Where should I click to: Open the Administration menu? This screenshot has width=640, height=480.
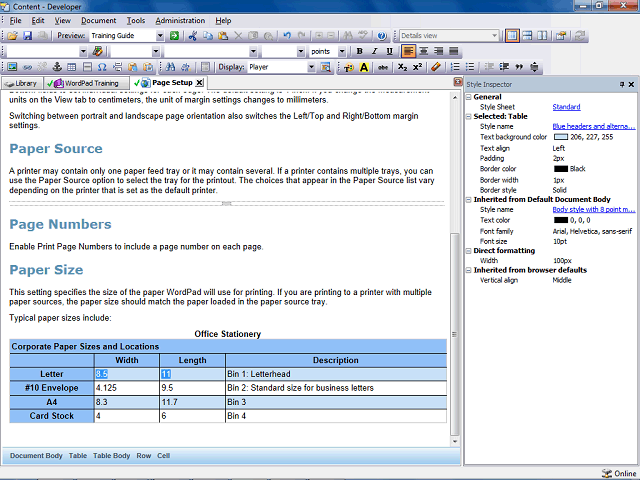pos(180,20)
